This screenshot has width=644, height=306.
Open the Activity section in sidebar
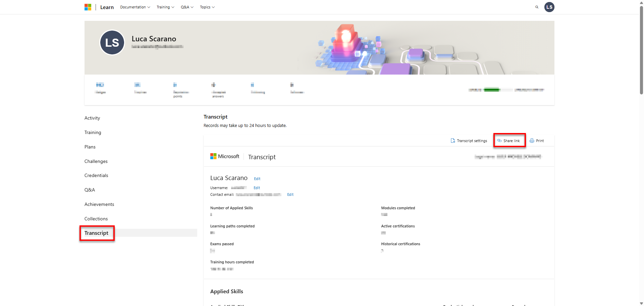click(92, 118)
